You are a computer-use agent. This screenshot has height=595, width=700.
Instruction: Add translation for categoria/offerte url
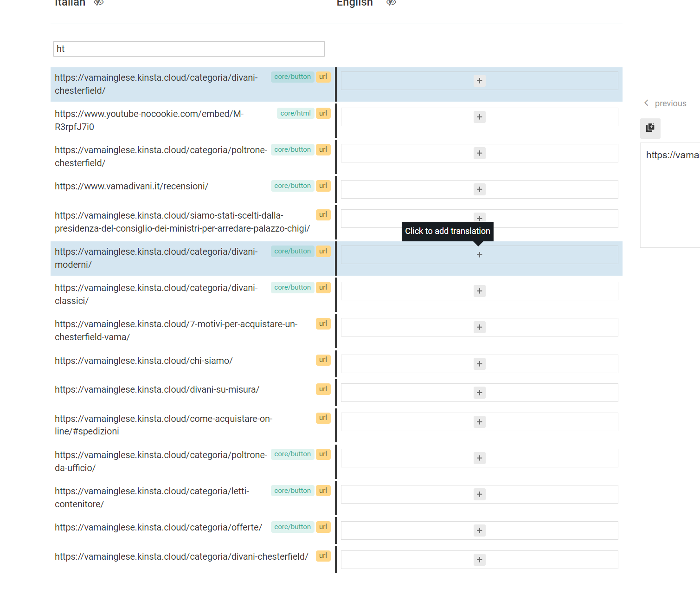pos(480,530)
